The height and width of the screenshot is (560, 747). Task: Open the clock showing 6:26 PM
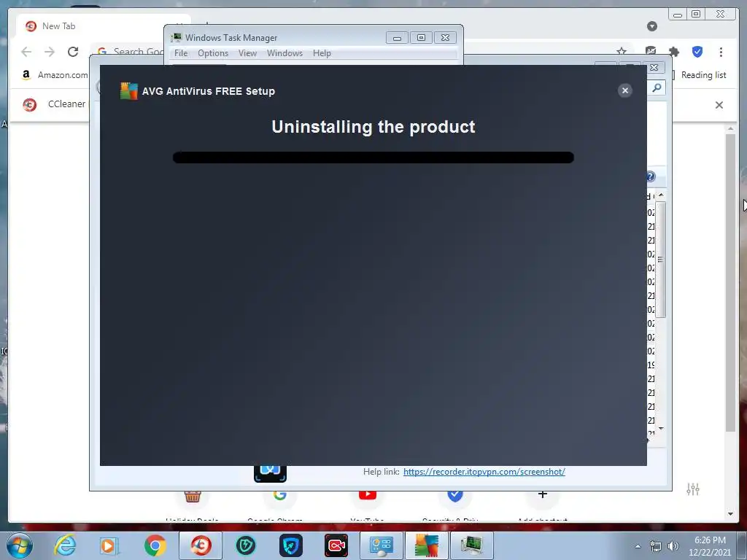[709, 546]
